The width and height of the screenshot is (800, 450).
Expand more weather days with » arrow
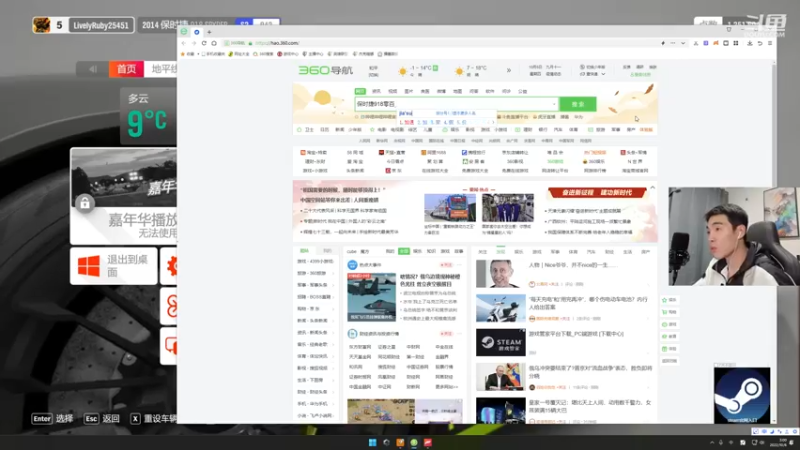click(x=509, y=70)
